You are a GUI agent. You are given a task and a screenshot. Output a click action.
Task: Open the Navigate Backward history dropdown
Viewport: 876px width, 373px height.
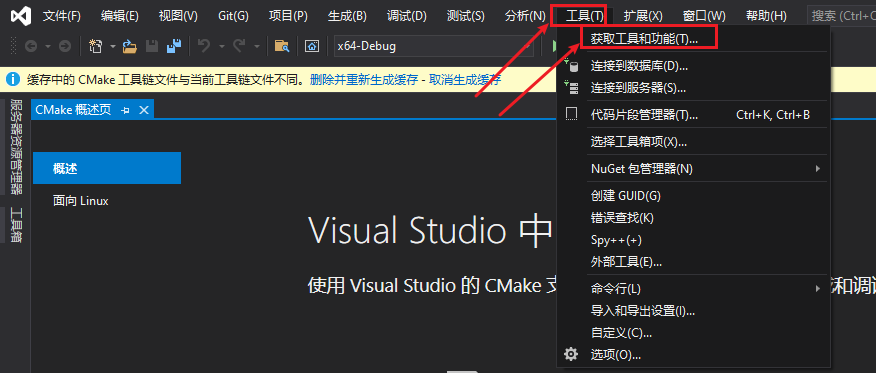[47, 46]
